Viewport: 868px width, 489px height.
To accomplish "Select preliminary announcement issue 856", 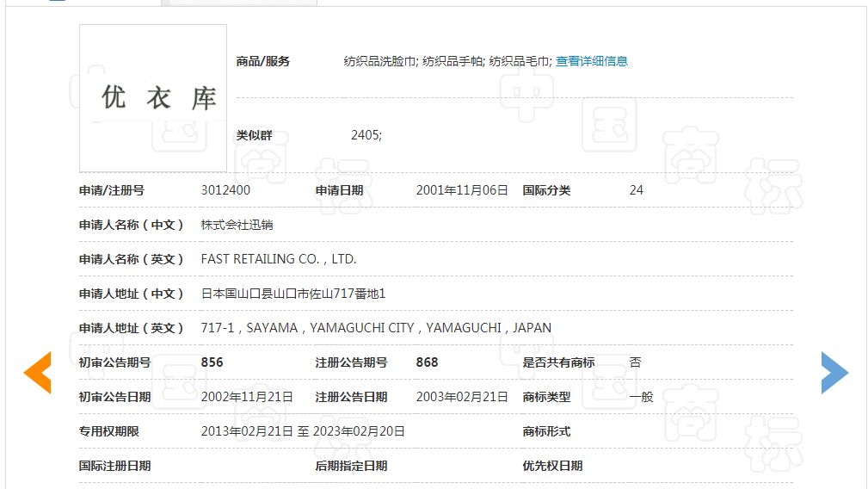I will [x=212, y=362].
